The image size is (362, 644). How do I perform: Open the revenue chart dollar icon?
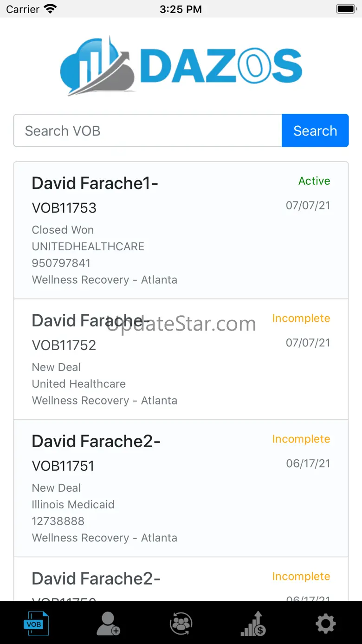click(253, 624)
